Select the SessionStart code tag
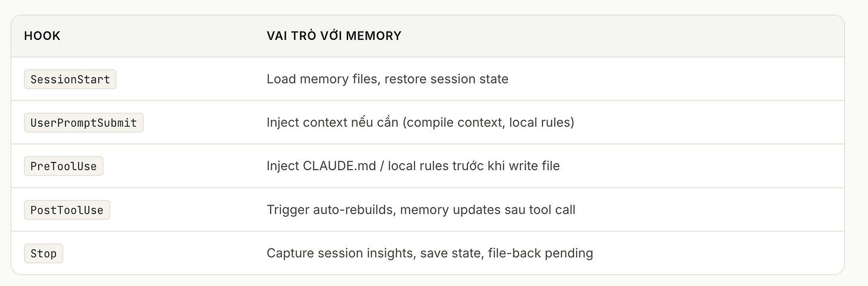This screenshot has height=286, width=868. [70, 79]
